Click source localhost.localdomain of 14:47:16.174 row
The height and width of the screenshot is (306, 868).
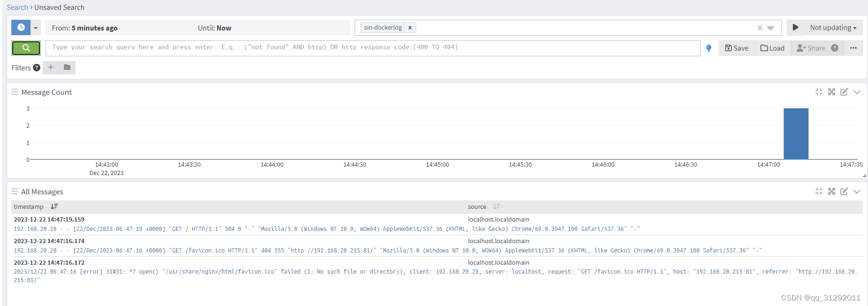[x=498, y=241]
